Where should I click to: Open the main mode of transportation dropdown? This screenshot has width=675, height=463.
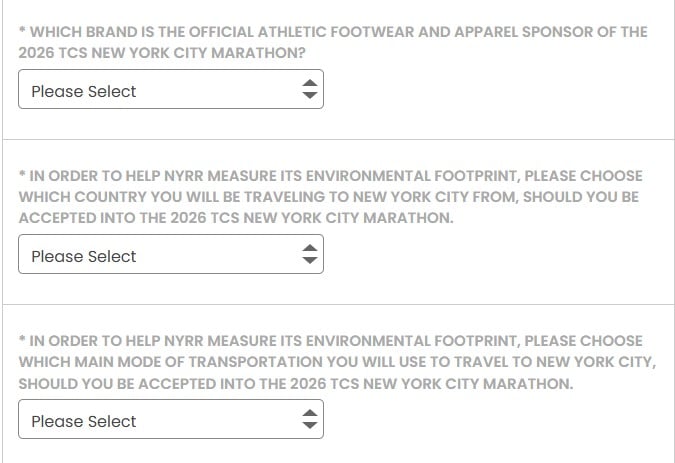[x=170, y=421]
